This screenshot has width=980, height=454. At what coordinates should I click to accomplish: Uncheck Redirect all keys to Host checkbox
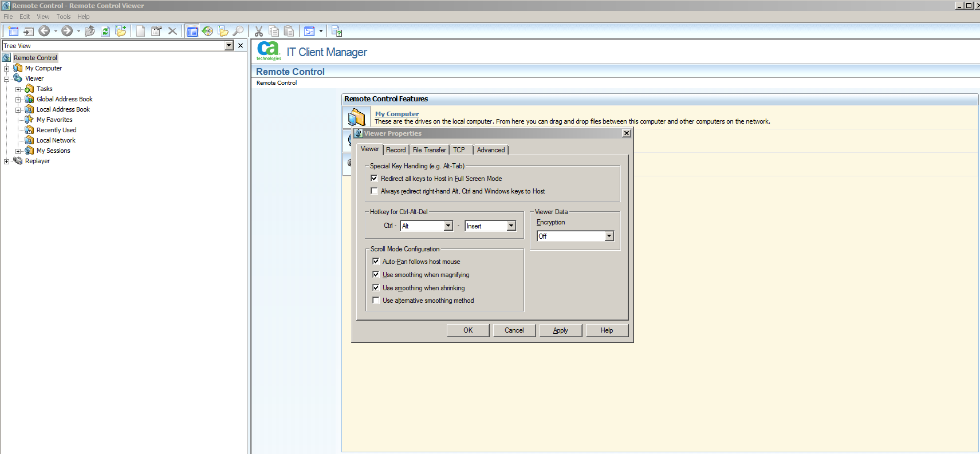375,179
